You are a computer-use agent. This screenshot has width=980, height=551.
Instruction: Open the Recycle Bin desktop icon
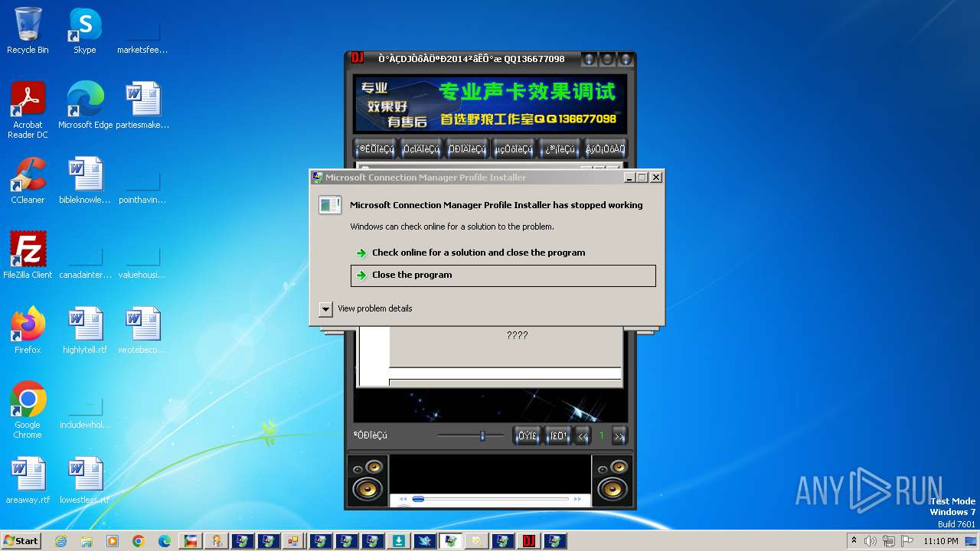28,31
